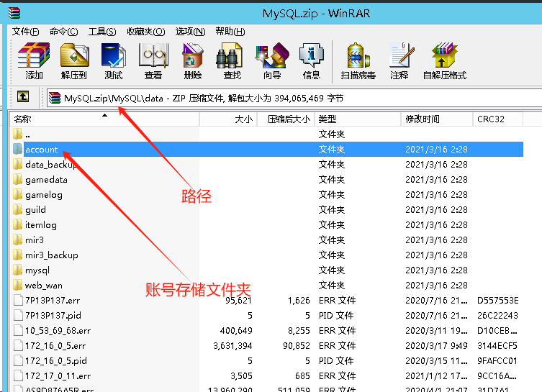
Task: Click CRC32 value 26C22243
Action: click(497, 315)
